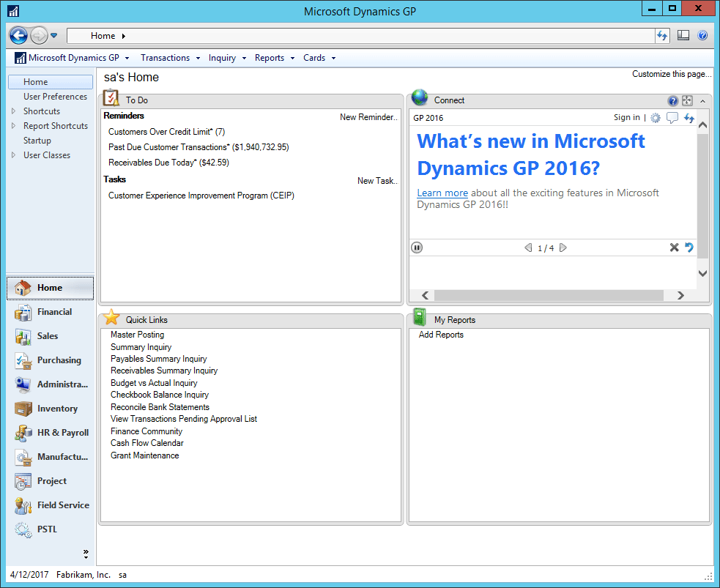Open the Inventory module icon
This screenshot has width=720, height=588.
[23, 409]
